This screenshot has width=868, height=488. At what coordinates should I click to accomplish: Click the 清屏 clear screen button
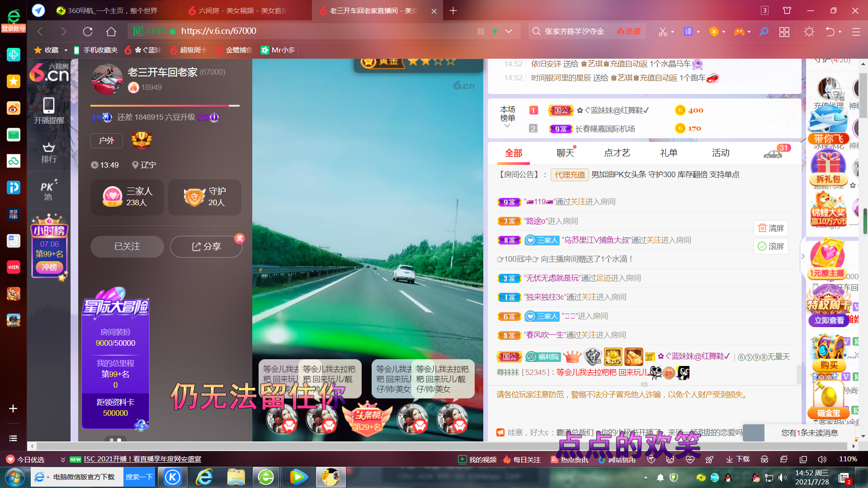click(x=771, y=228)
